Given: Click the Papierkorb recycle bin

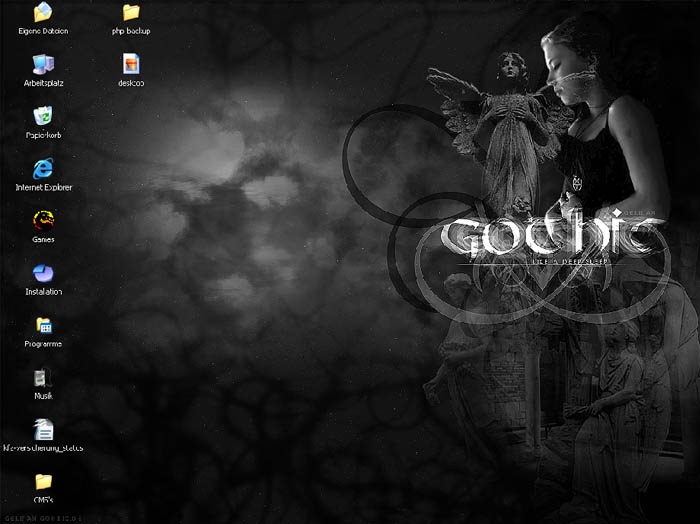Looking at the screenshot, I should (x=43, y=116).
